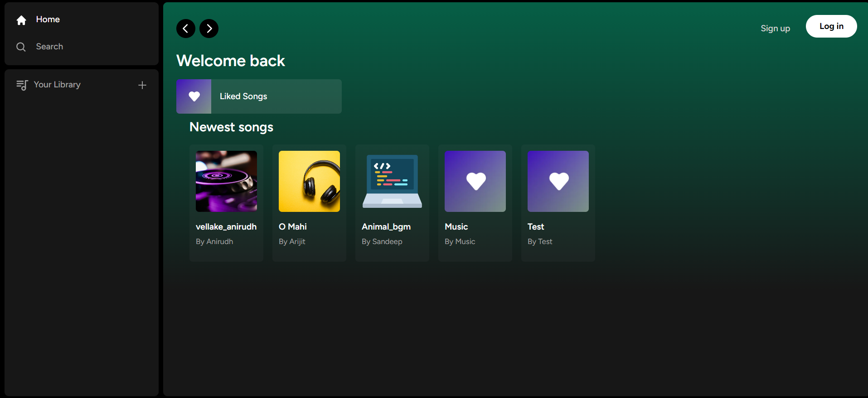Image resolution: width=868 pixels, height=398 pixels.
Task: Select the O Mahi headphones cover
Action: coord(309,181)
